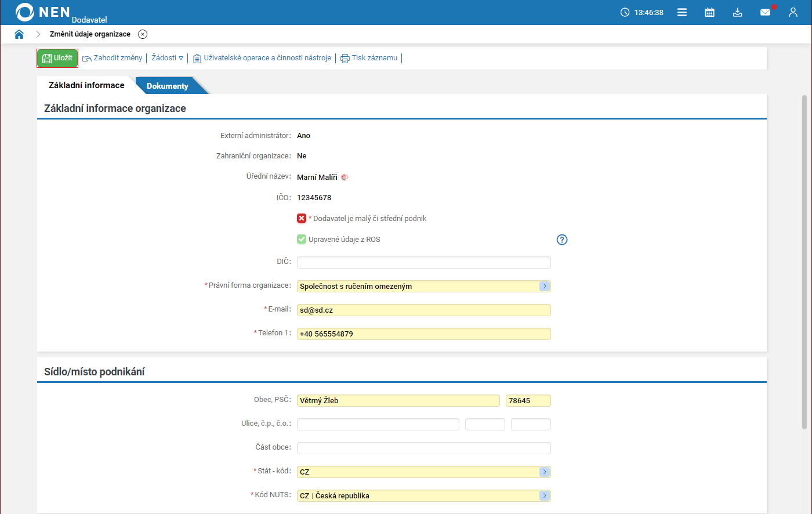Click into the DIČ input field

tap(423, 262)
